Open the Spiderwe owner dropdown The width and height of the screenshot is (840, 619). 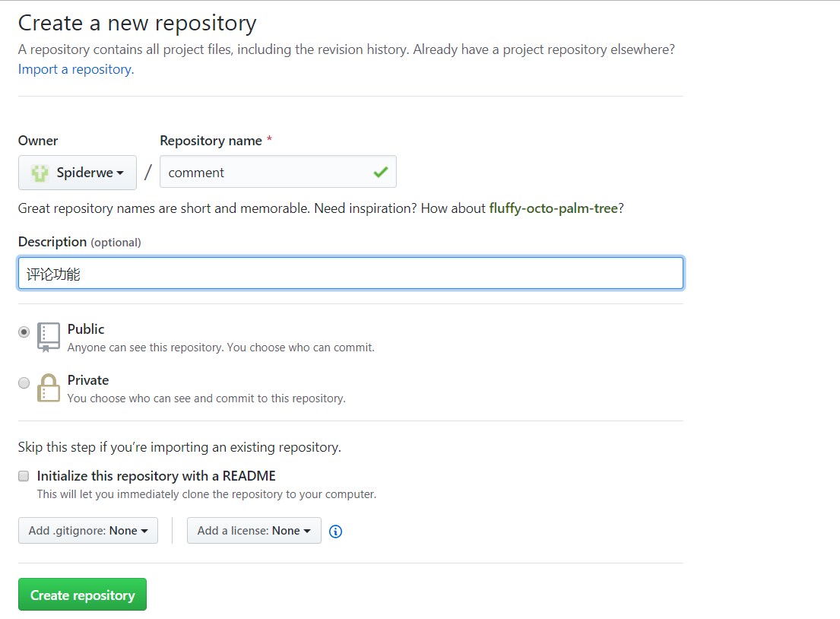77,173
